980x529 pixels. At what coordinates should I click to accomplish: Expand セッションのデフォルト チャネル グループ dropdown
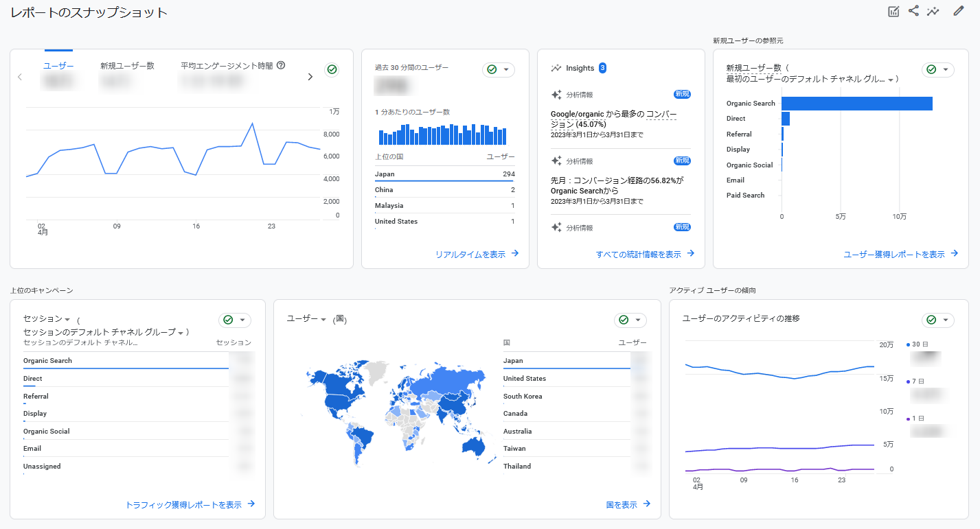pyautogui.click(x=104, y=332)
